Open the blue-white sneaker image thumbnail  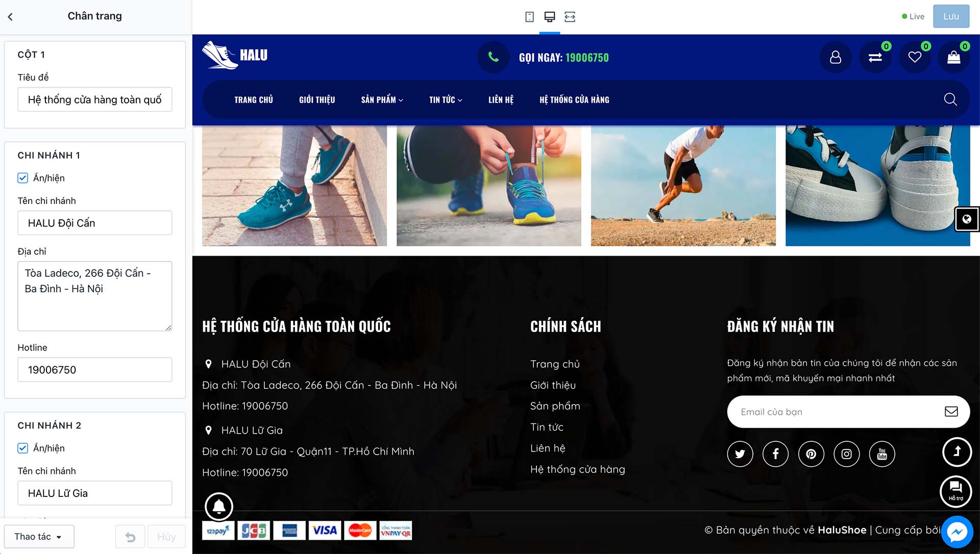pyautogui.click(x=878, y=186)
